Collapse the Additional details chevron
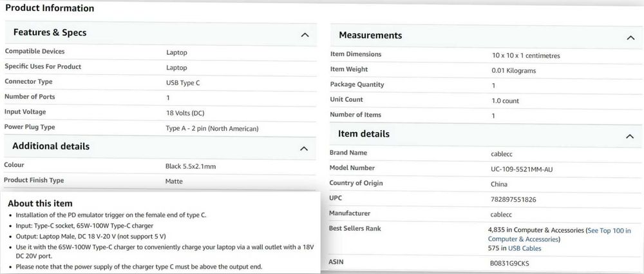 (304, 148)
